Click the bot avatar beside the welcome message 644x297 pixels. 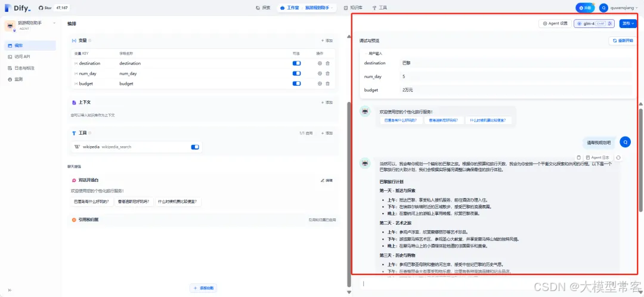point(365,112)
